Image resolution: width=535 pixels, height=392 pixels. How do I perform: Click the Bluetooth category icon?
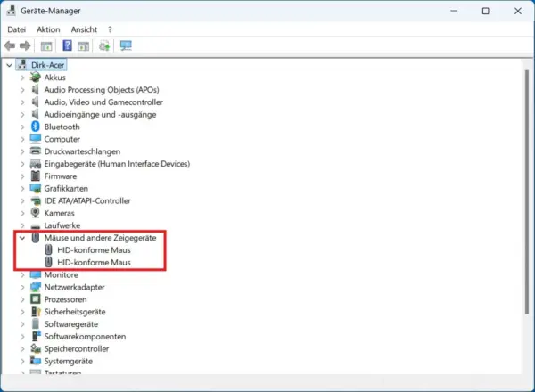click(35, 127)
